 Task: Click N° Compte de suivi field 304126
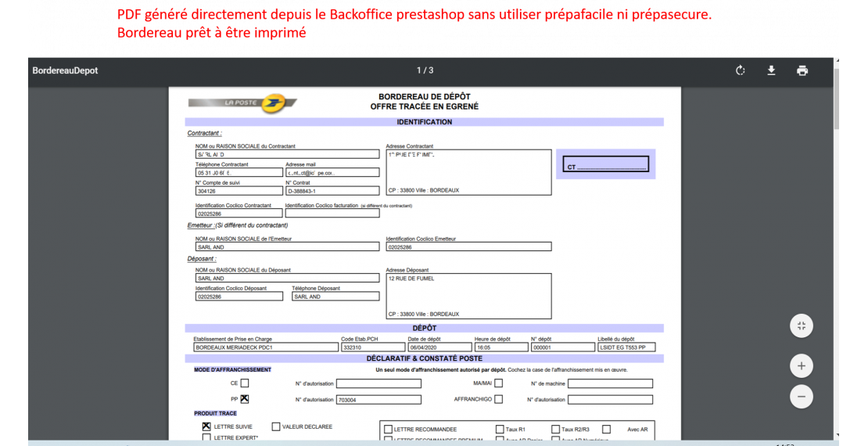tap(239, 191)
